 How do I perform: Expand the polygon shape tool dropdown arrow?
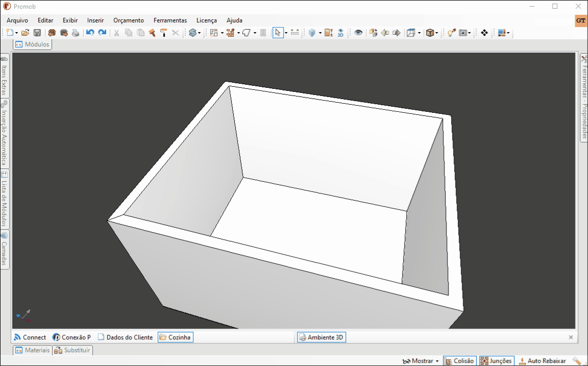click(x=255, y=33)
